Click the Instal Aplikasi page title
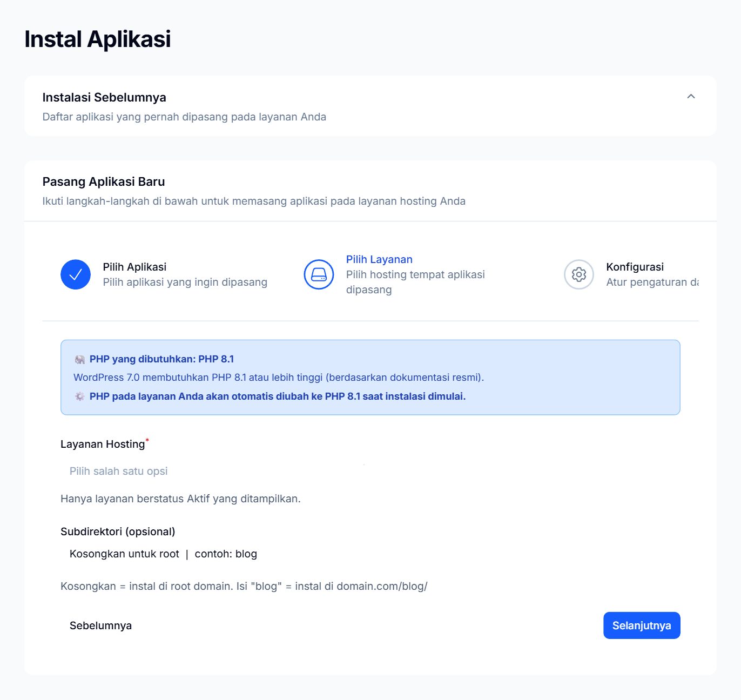Screen dimensions: 741x700 (98, 39)
